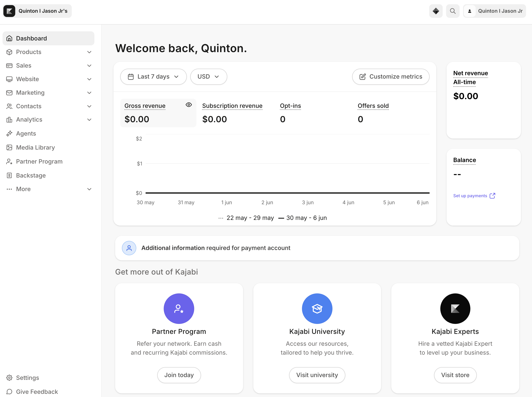Screen dimensions: 532x397
Task: Click the Backstage icon
Action: tap(9, 175)
